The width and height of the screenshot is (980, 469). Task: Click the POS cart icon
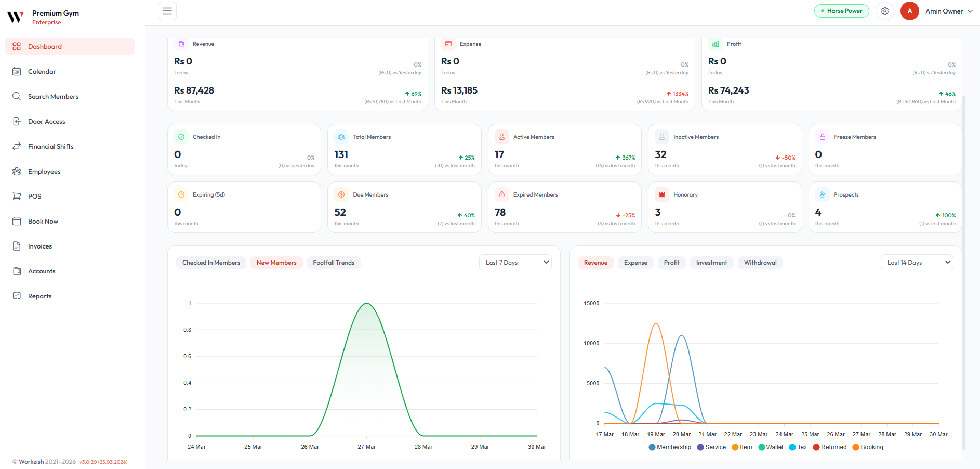17,196
